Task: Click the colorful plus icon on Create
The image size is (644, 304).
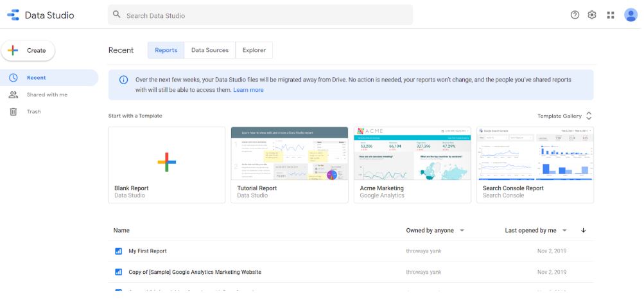Action: 13,51
